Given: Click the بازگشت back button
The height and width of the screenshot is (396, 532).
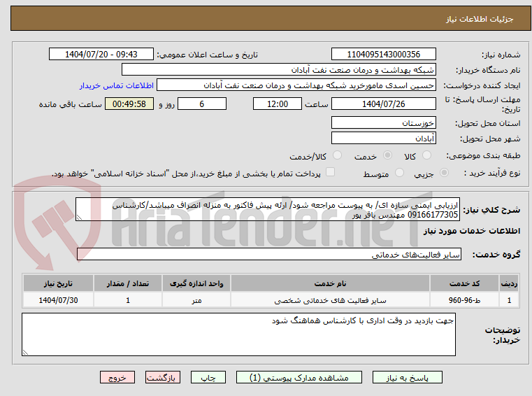Looking at the screenshot, I should [162, 377].
